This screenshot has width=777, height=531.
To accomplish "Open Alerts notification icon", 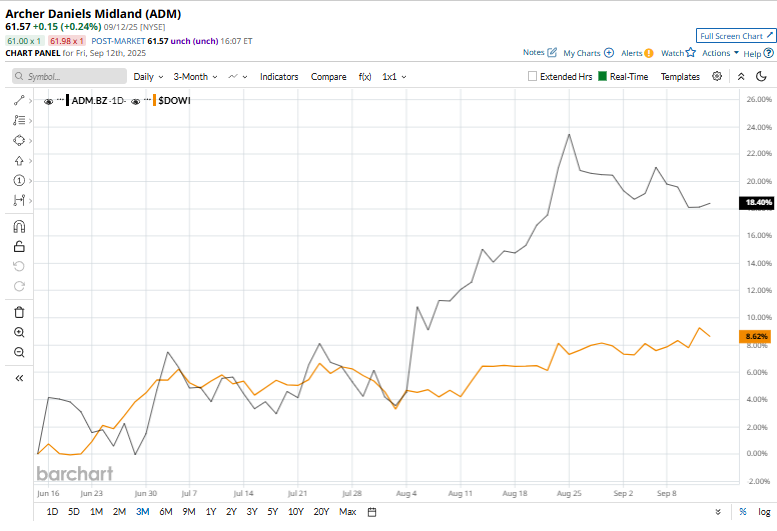I will pyautogui.click(x=649, y=53).
